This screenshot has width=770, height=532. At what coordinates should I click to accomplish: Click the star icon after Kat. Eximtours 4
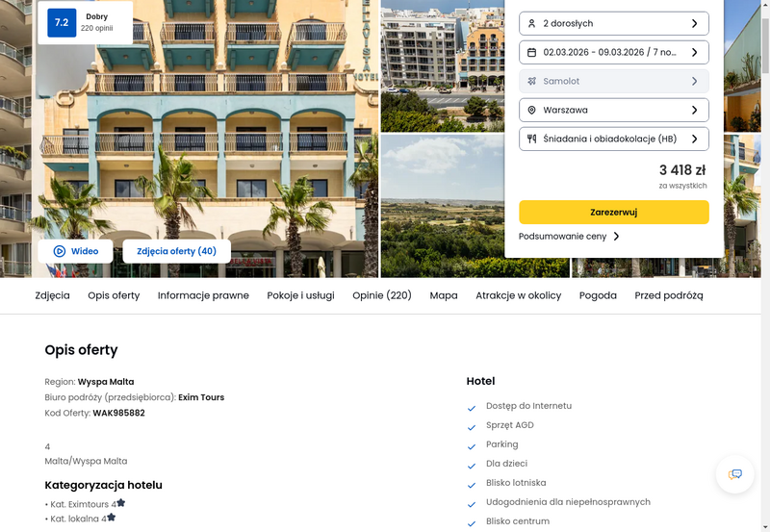pyautogui.click(x=121, y=502)
